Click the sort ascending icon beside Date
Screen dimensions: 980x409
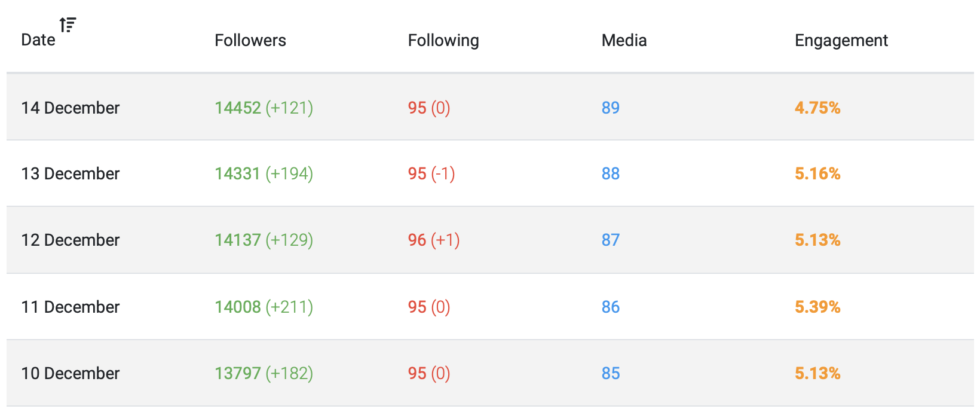click(x=68, y=25)
